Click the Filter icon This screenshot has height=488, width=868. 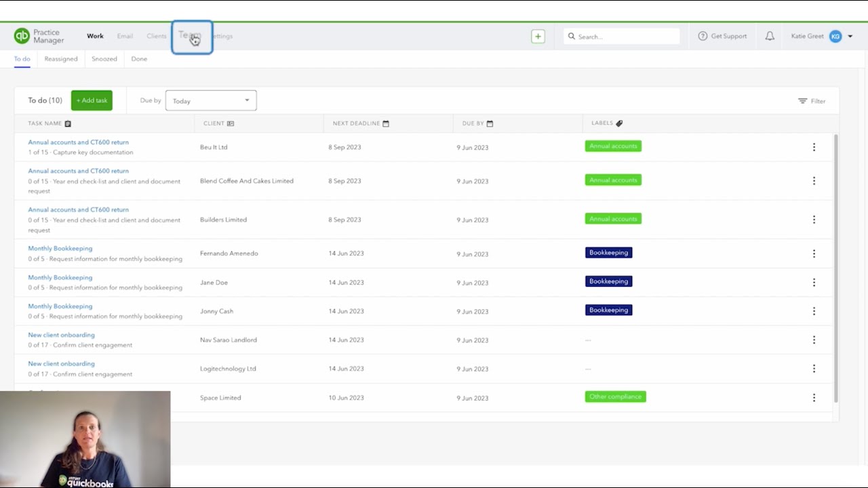pos(802,101)
